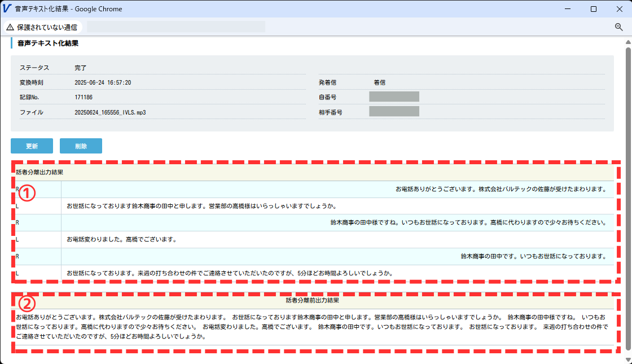Image resolution: width=632 pixels, height=364 pixels.
Task: Maximize the Chrome window
Action: point(594,9)
